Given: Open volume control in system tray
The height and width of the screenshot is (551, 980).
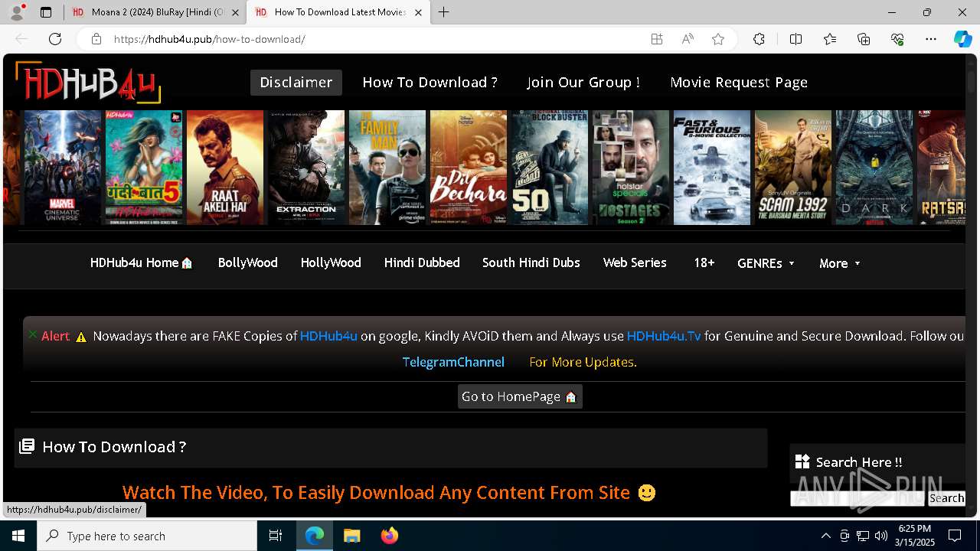Looking at the screenshot, I should click(881, 536).
